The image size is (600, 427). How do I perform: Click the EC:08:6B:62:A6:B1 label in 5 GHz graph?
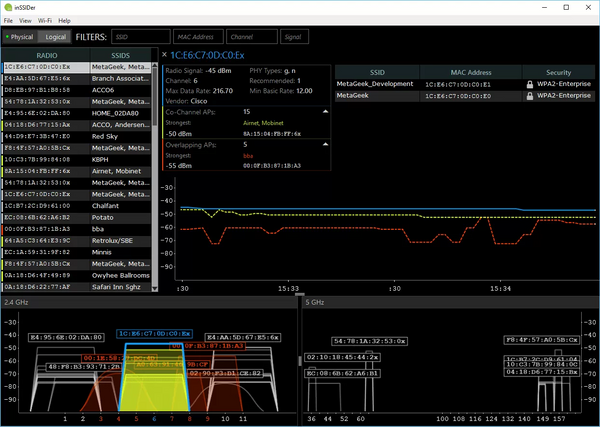tap(342, 373)
